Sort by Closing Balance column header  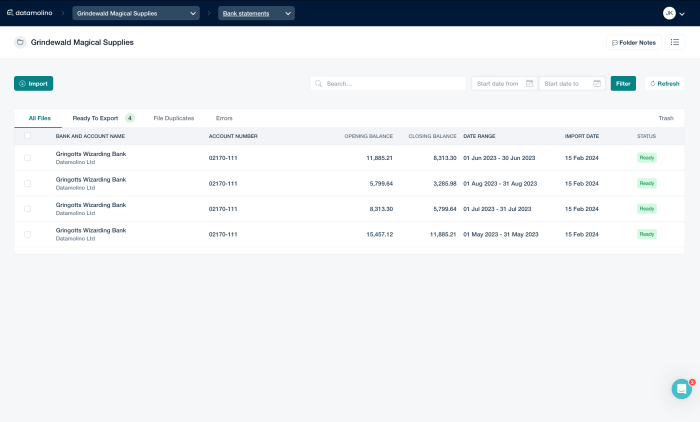click(x=432, y=136)
